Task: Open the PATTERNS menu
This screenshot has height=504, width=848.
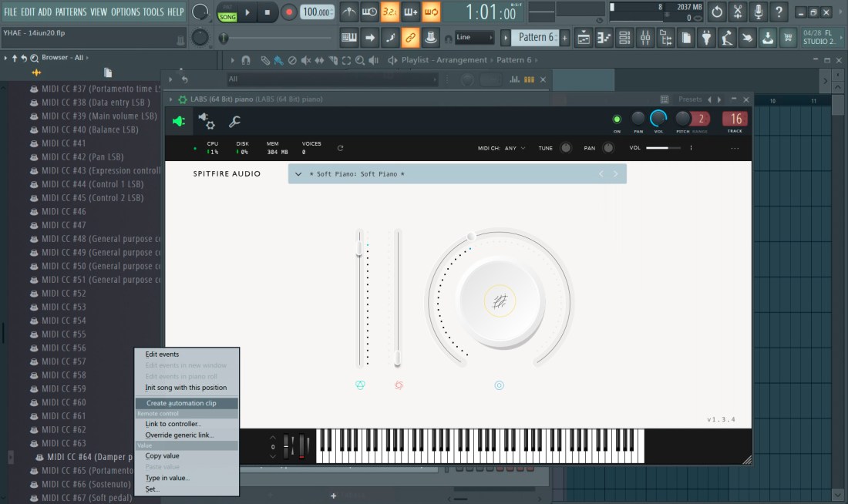Action: (x=71, y=12)
